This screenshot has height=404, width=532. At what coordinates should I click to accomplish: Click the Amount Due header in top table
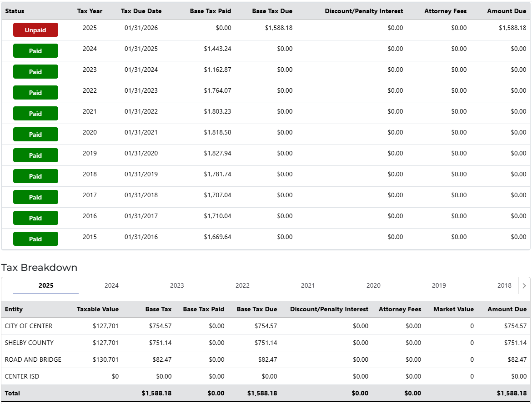[506, 11]
